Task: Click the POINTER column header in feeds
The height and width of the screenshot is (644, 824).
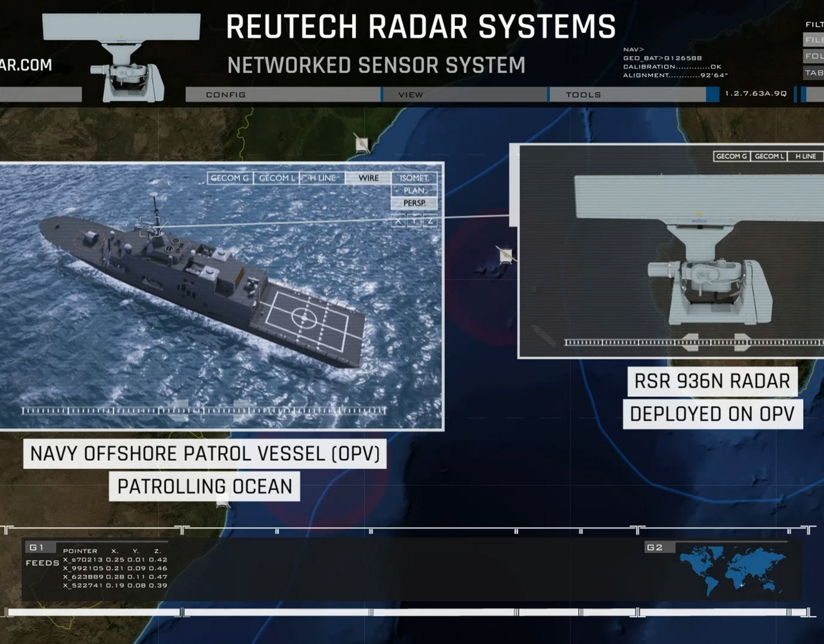Action: [80, 551]
